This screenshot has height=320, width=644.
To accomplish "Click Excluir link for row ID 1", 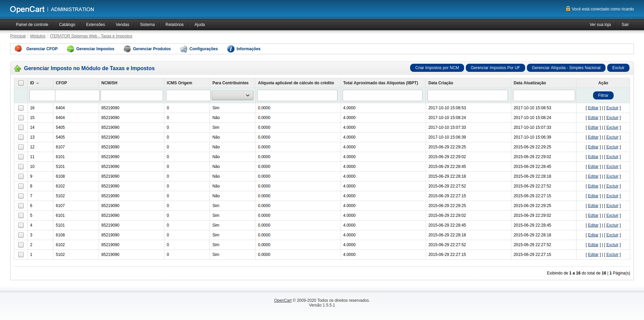I will [613, 255].
